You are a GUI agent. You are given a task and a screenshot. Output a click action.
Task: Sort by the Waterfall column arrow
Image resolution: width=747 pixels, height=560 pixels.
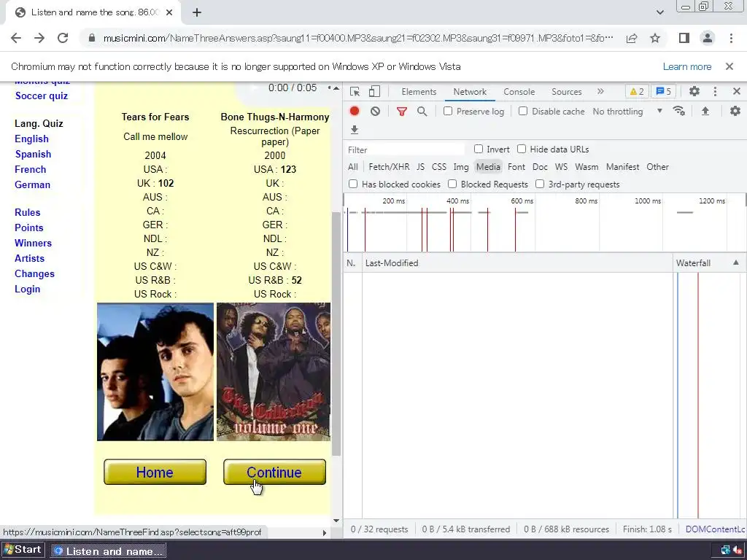tap(736, 262)
